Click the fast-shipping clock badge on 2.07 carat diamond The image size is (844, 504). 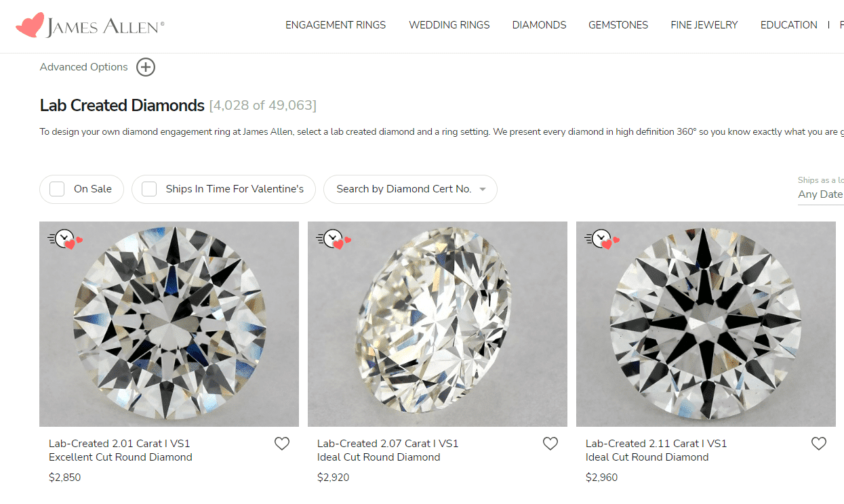point(330,239)
